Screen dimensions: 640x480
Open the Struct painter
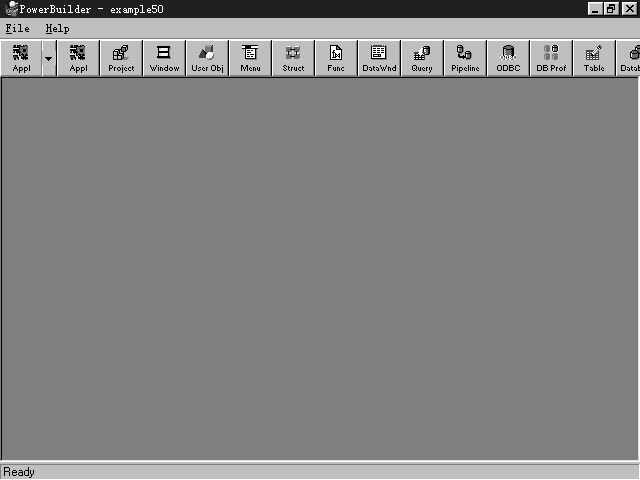pos(293,58)
